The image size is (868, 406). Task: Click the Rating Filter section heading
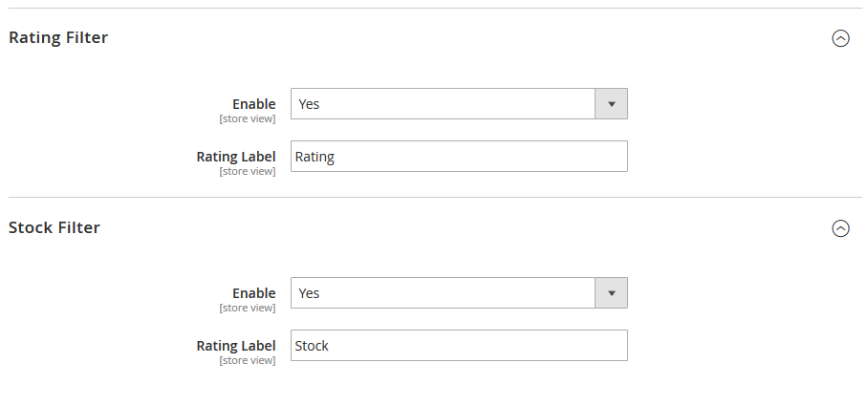click(58, 38)
